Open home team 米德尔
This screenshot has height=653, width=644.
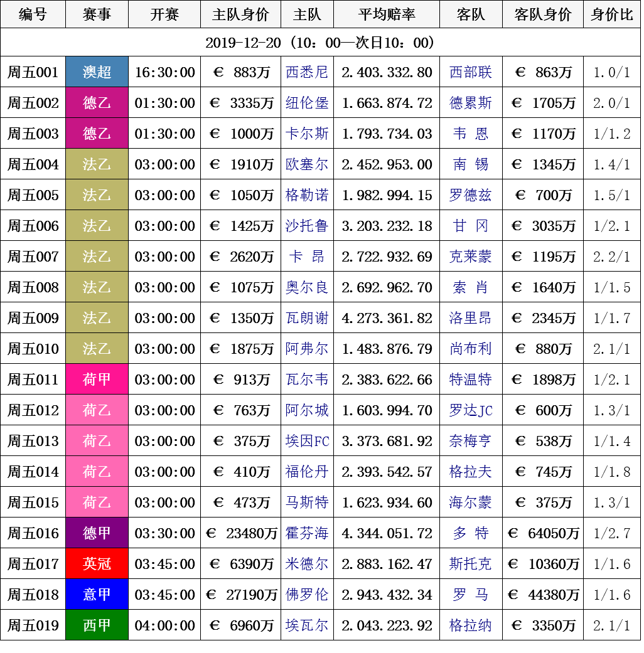point(307,564)
